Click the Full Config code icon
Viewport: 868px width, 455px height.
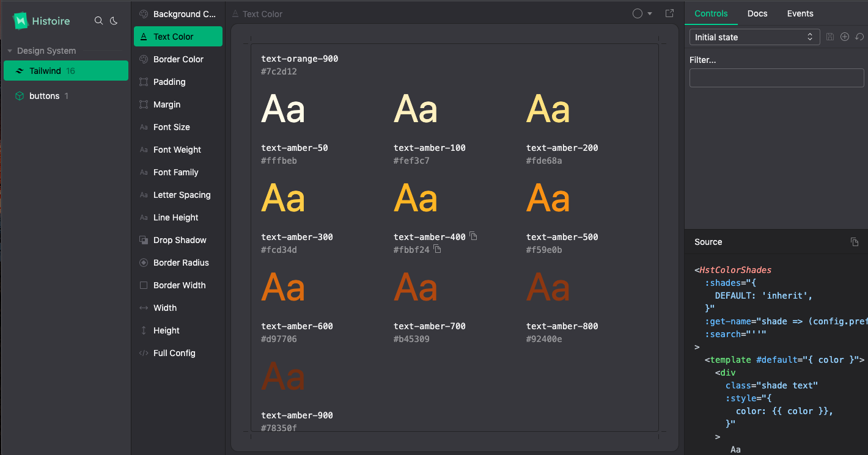[x=144, y=353]
